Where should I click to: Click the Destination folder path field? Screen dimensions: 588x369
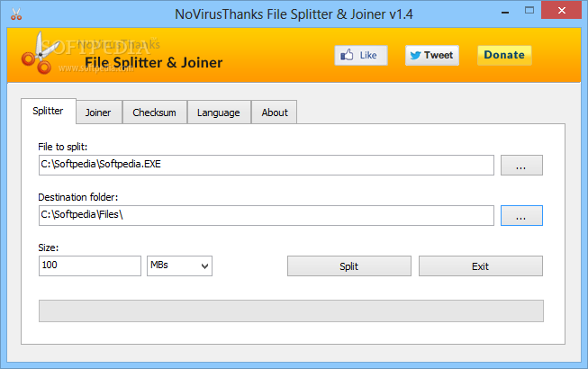(x=267, y=215)
